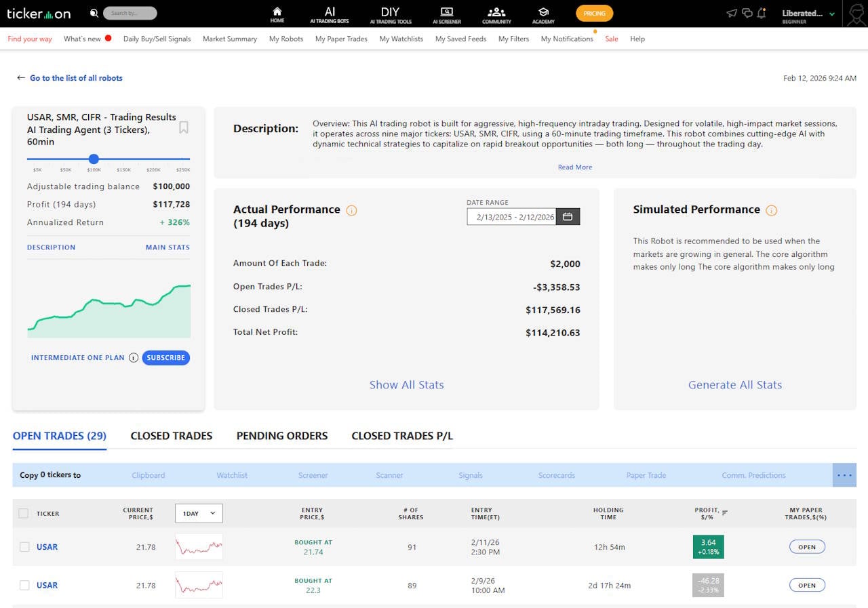The image size is (868, 608).
Task: Open My Watchlists menu item
Action: pos(401,39)
